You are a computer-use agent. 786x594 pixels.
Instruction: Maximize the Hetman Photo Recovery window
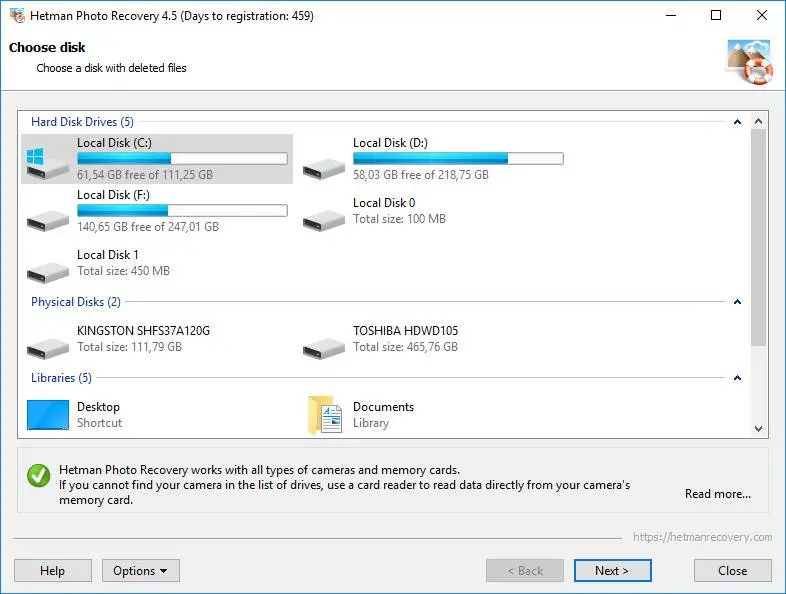point(716,16)
